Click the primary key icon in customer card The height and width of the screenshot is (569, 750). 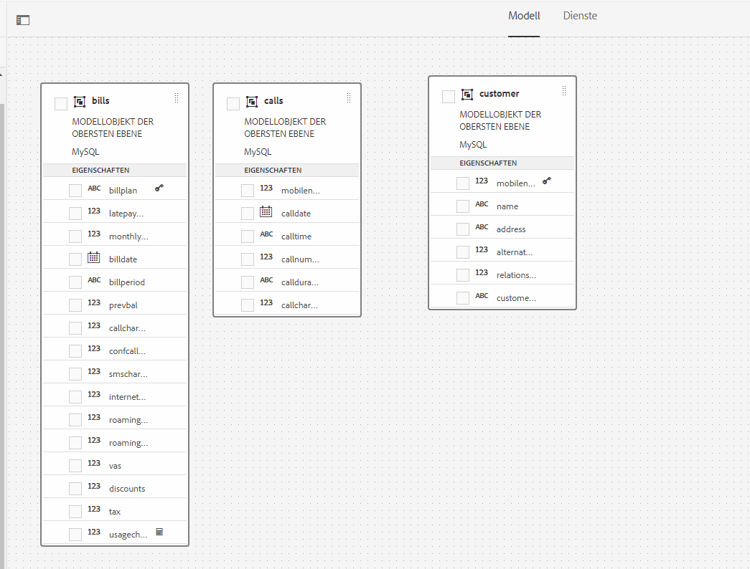(x=547, y=181)
